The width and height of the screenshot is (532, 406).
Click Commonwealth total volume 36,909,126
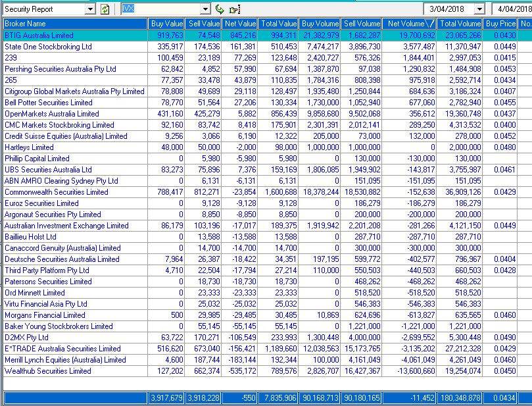coord(463,192)
